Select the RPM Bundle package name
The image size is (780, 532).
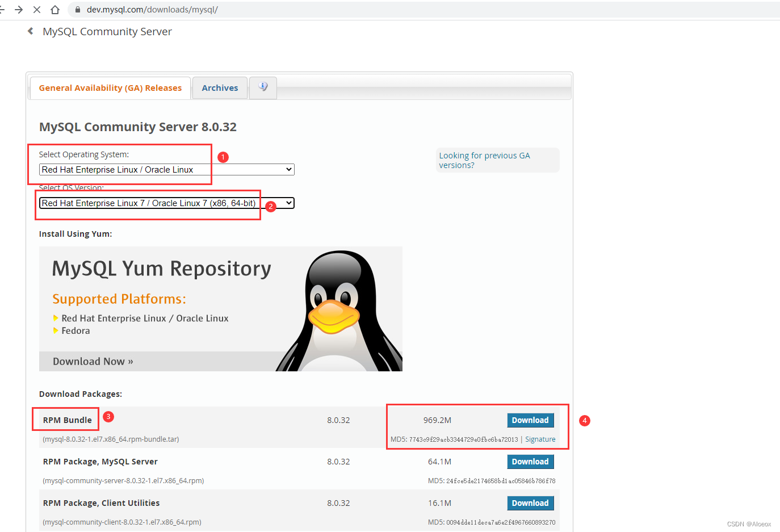(x=67, y=420)
